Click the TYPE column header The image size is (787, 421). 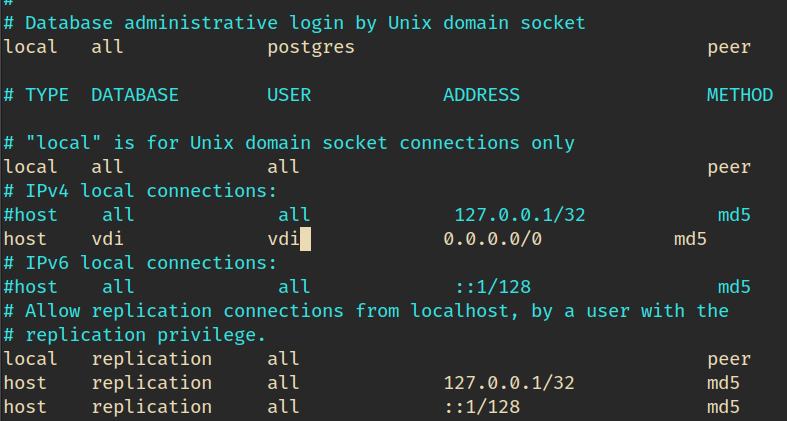tap(47, 95)
